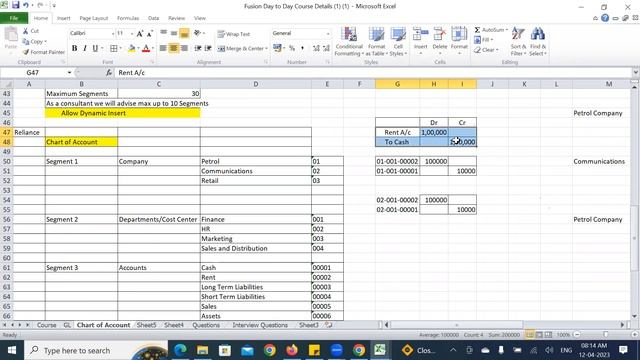
Task: Click increase decimal icon
Action: 316,49
